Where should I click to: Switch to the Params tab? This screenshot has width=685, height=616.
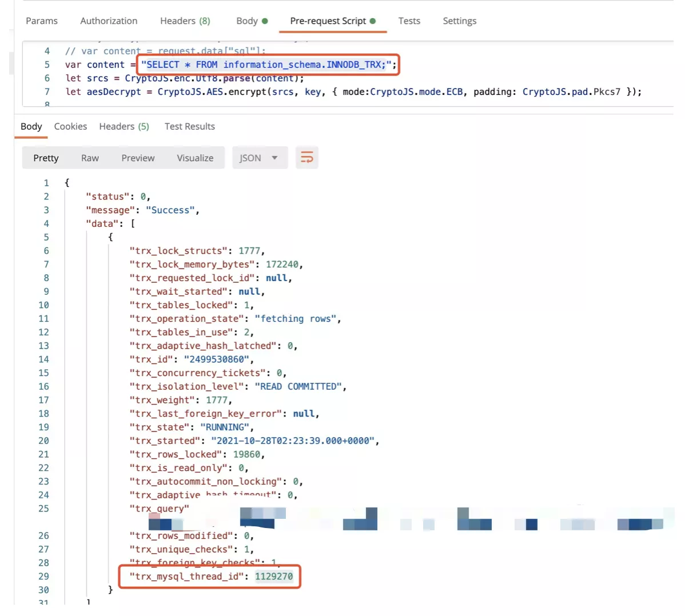coord(42,21)
